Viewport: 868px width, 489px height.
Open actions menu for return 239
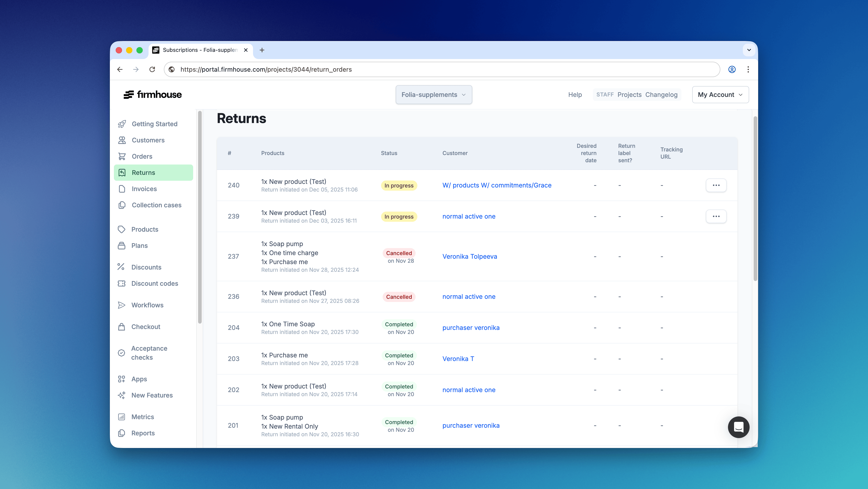click(x=716, y=216)
